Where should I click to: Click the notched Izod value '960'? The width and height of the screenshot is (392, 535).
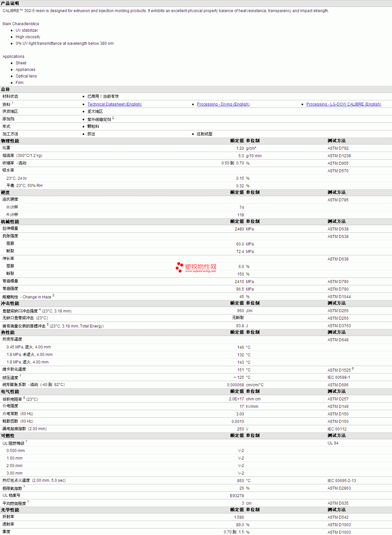[241, 311]
